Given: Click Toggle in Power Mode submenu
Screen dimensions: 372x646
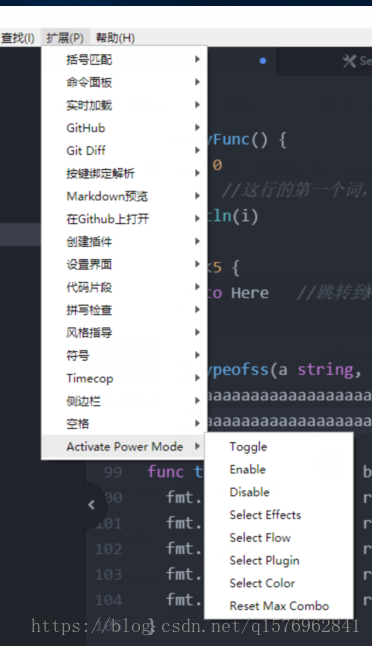Looking at the screenshot, I should point(279,447).
